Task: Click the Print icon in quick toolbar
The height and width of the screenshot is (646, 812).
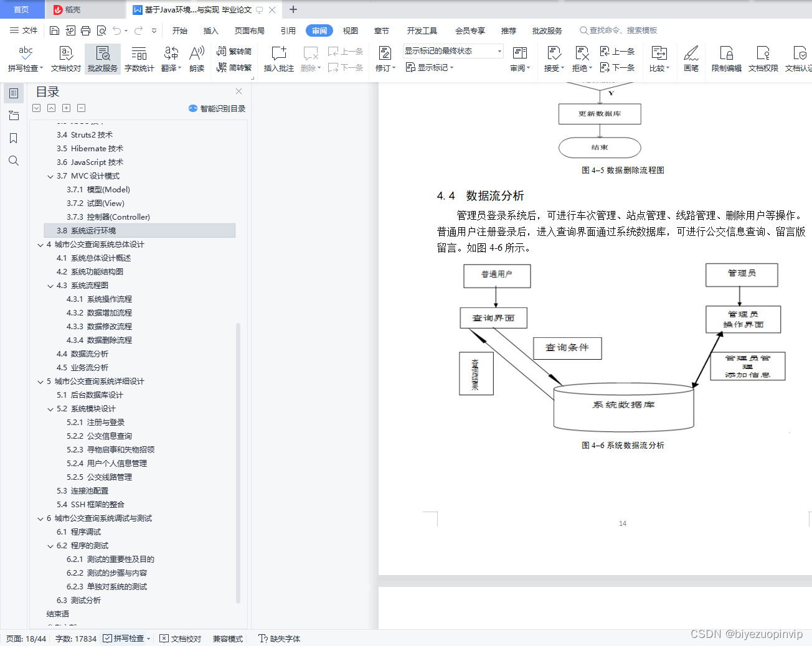Action: 85,30
